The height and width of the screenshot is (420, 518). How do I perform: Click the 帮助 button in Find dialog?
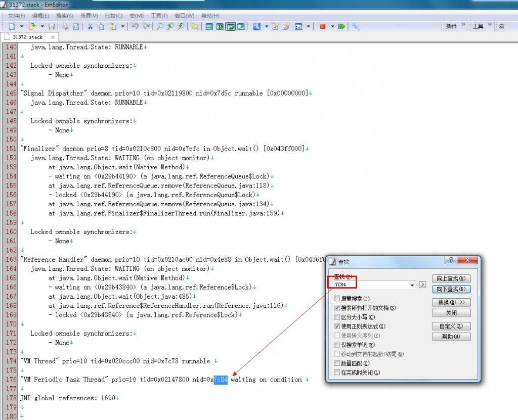[x=451, y=337]
